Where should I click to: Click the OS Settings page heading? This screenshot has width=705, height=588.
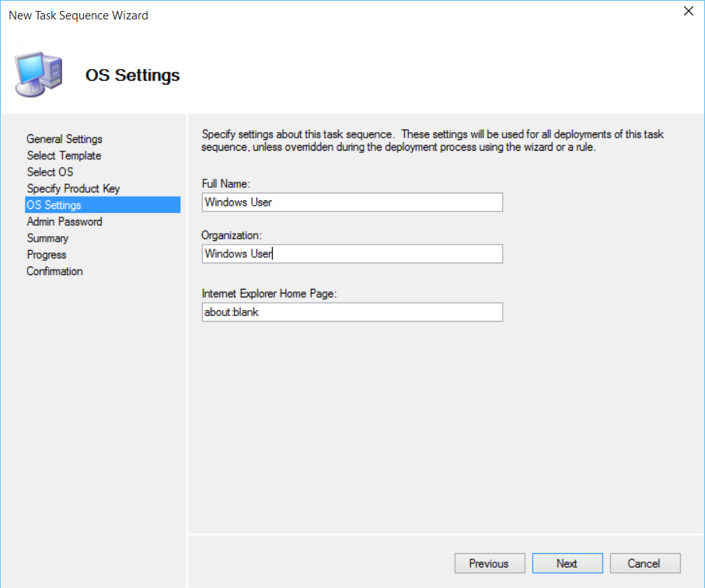click(132, 75)
